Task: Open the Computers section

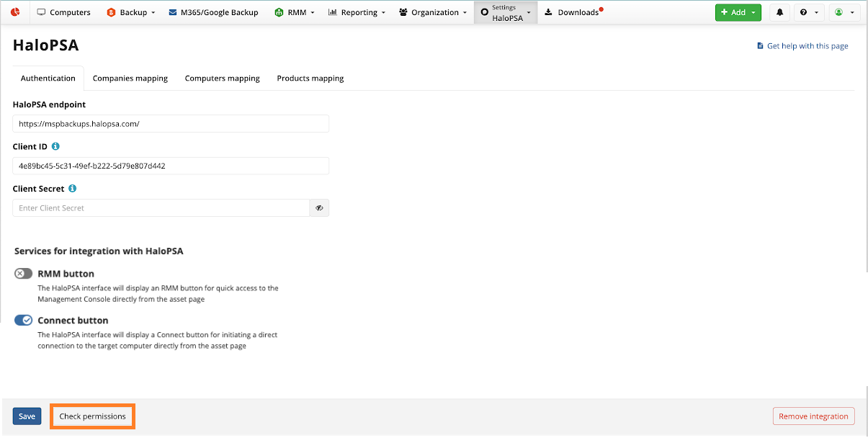Action: pos(63,12)
